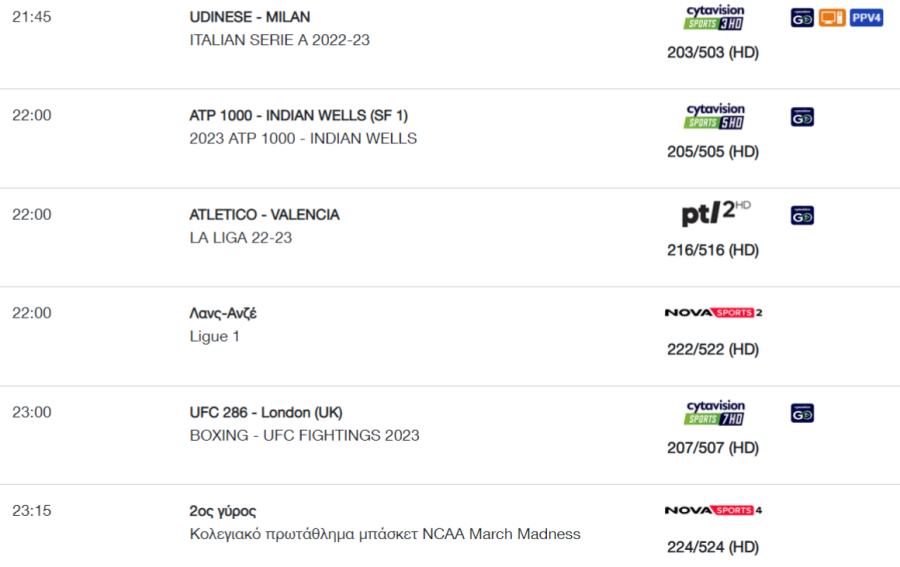Click channel number 203/503 (HD)
The image size is (900, 567).
[x=713, y=53]
